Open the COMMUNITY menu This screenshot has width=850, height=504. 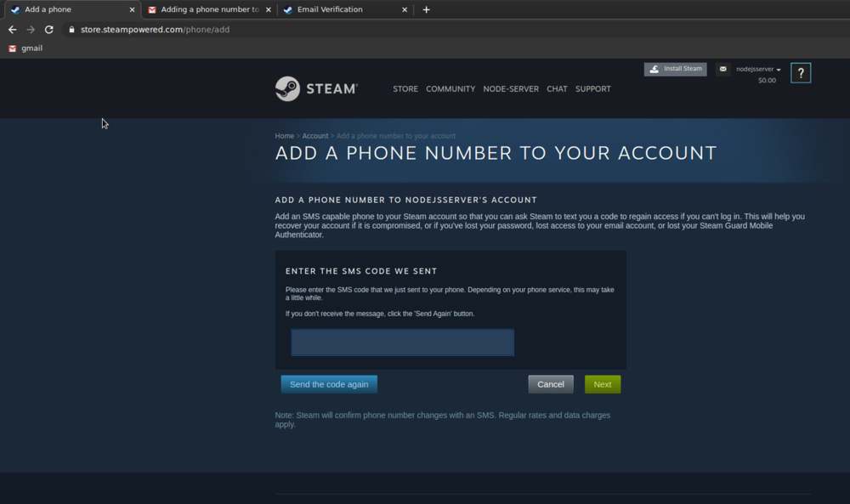450,89
